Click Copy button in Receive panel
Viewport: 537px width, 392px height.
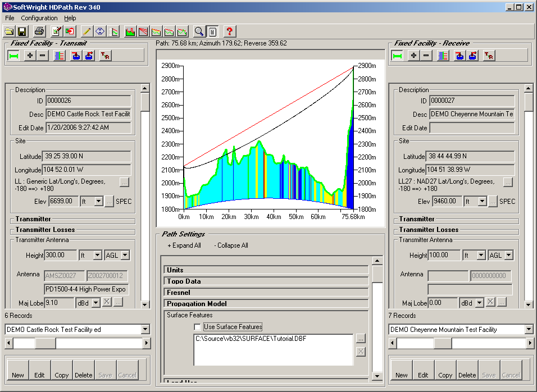click(x=445, y=371)
